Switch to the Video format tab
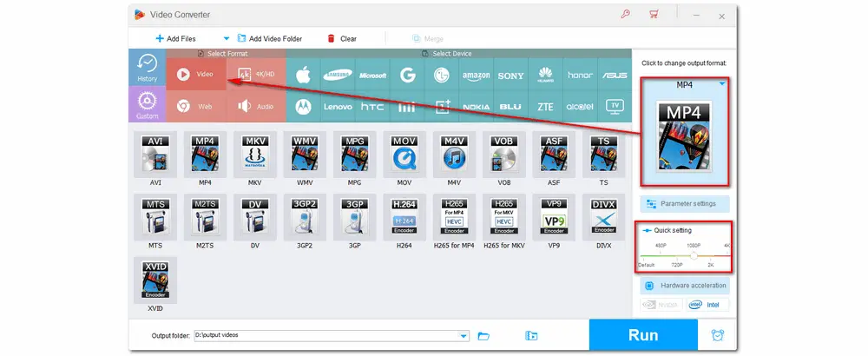This screenshot has height=356, width=868. [x=196, y=74]
